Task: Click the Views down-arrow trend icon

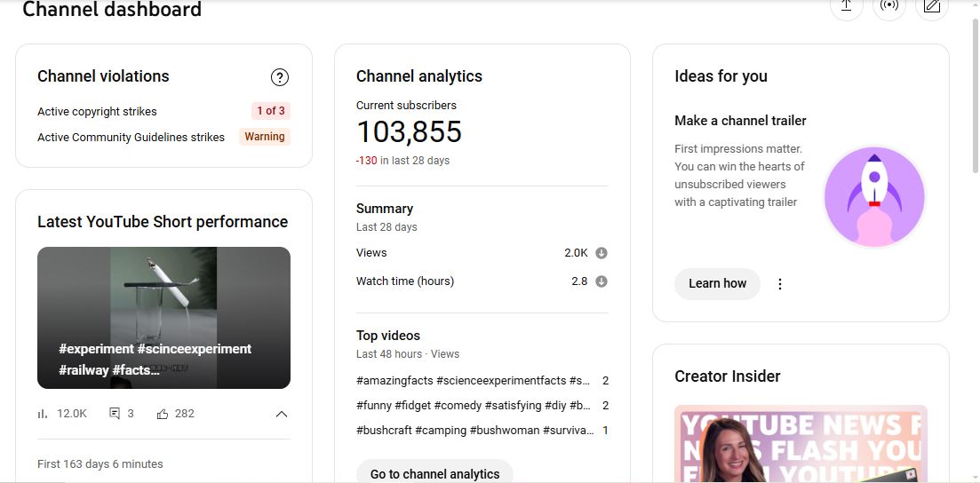Action: click(x=602, y=253)
